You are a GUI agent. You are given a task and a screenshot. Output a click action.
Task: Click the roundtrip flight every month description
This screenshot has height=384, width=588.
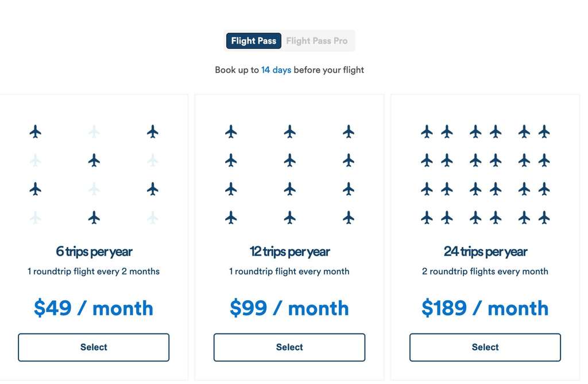pyautogui.click(x=289, y=271)
